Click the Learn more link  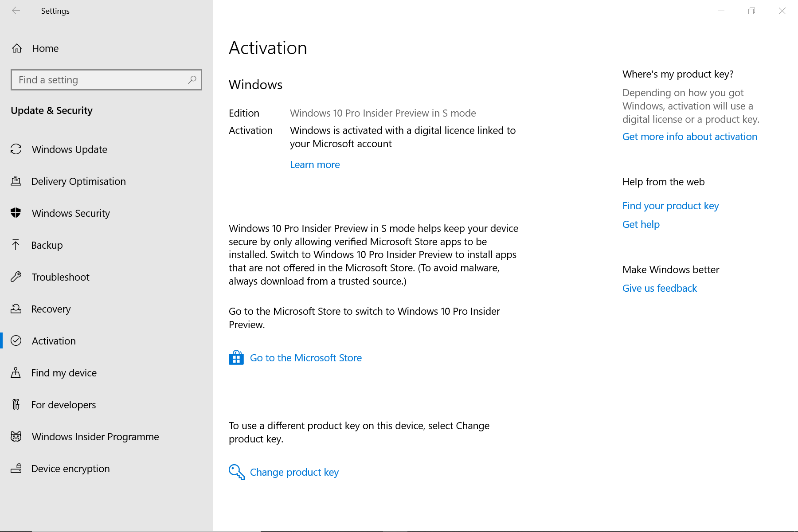(315, 164)
